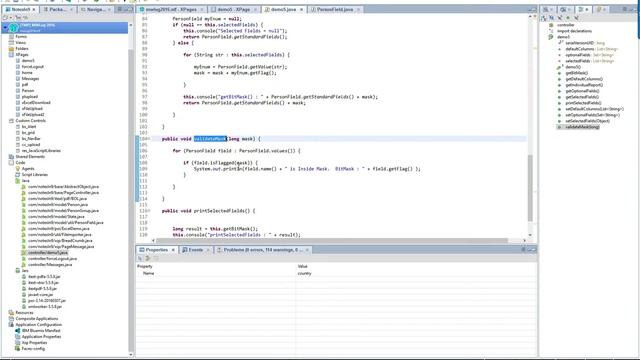
Task: Select printSelectedFields() in Outline
Action: click(x=583, y=103)
